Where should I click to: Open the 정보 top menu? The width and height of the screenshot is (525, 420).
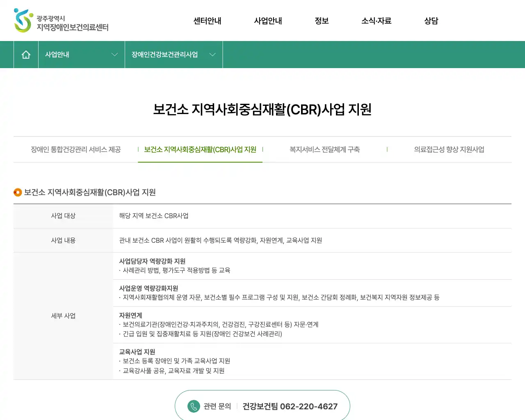click(322, 21)
